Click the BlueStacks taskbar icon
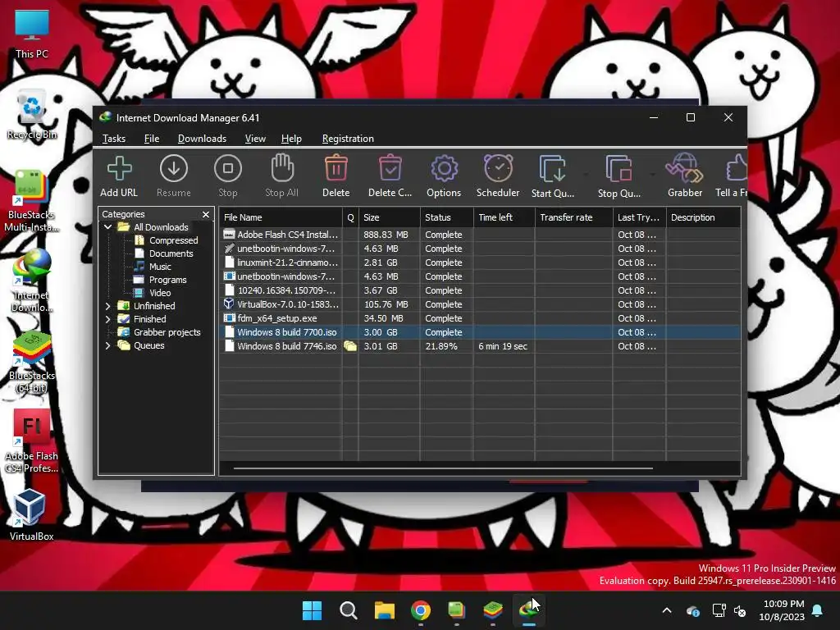Image resolution: width=840 pixels, height=630 pixels. click(x=493, y=610)
